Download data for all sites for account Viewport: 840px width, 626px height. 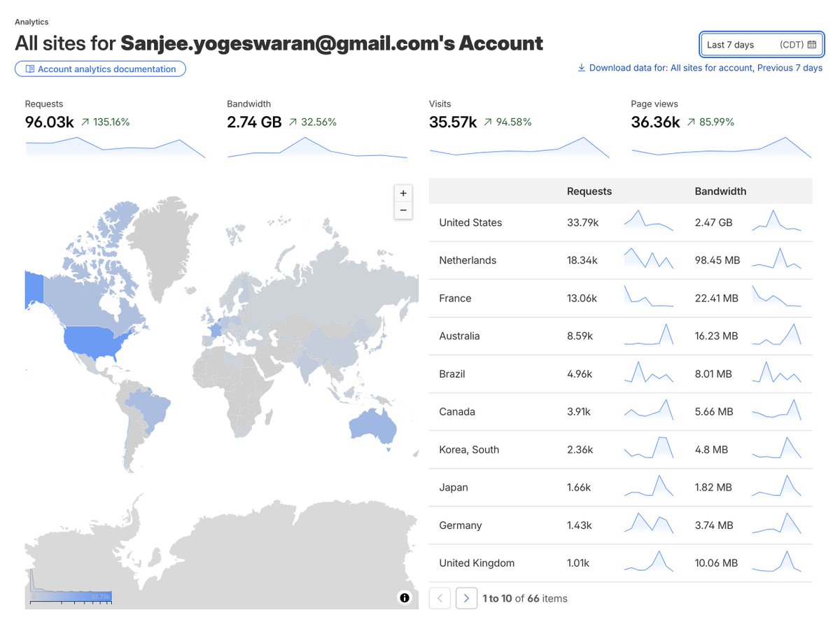click(x=700, y=68)
